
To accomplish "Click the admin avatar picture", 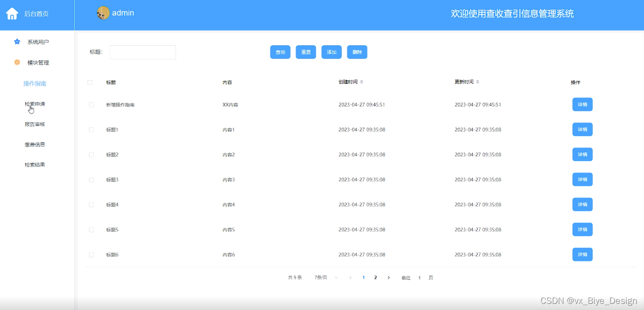I will 103,13.
